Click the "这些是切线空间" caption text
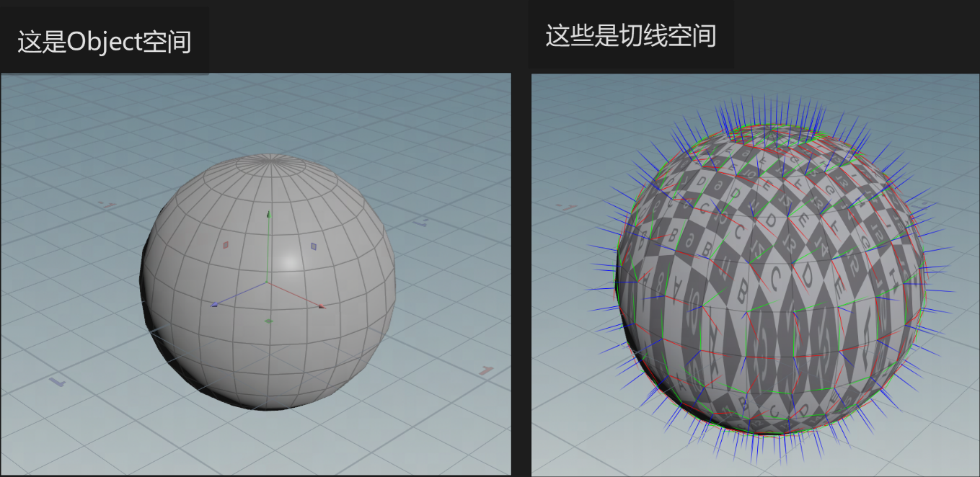 pyautogui.click(x=630, y=35)
